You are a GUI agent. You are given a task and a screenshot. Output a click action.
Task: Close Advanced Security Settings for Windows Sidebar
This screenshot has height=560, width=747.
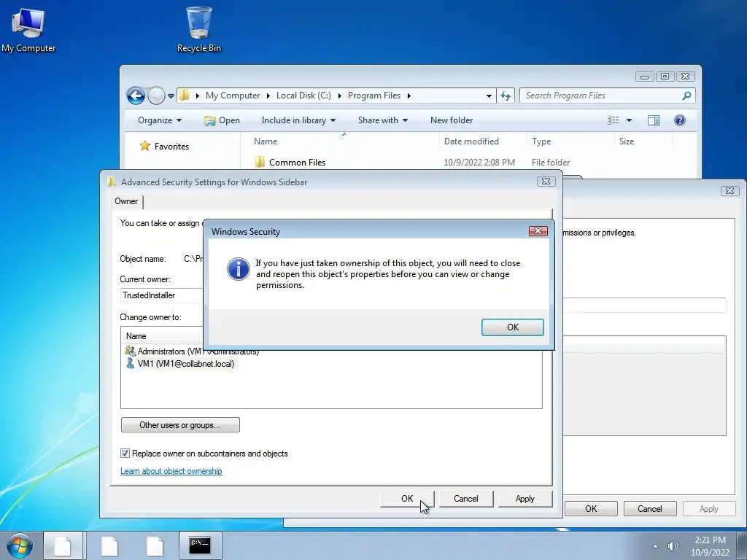point(546,182)
